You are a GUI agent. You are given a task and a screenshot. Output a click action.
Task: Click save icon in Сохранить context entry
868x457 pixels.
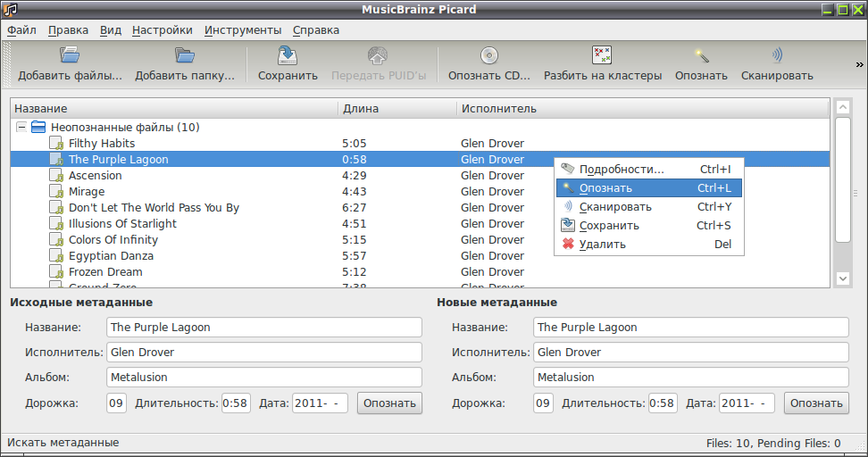tap(567, 225)
